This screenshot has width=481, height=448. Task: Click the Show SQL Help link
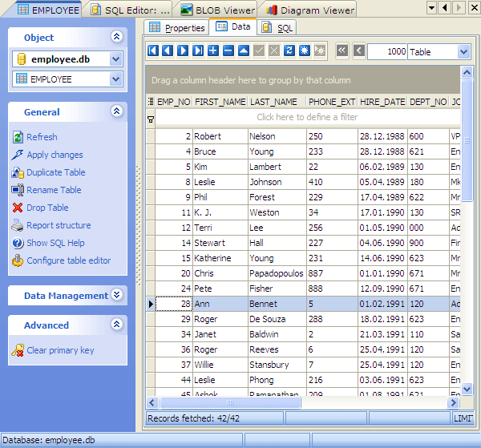pos(55,243)
